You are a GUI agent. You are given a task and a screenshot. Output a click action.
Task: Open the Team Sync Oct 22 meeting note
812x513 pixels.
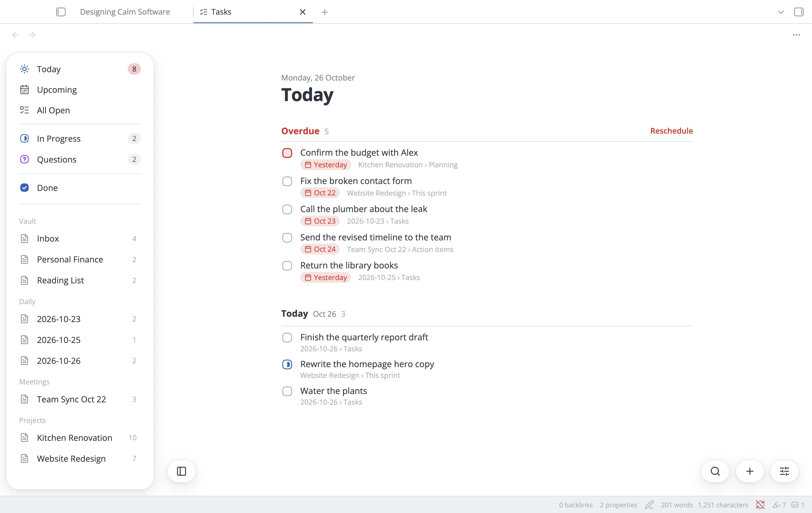80,399
